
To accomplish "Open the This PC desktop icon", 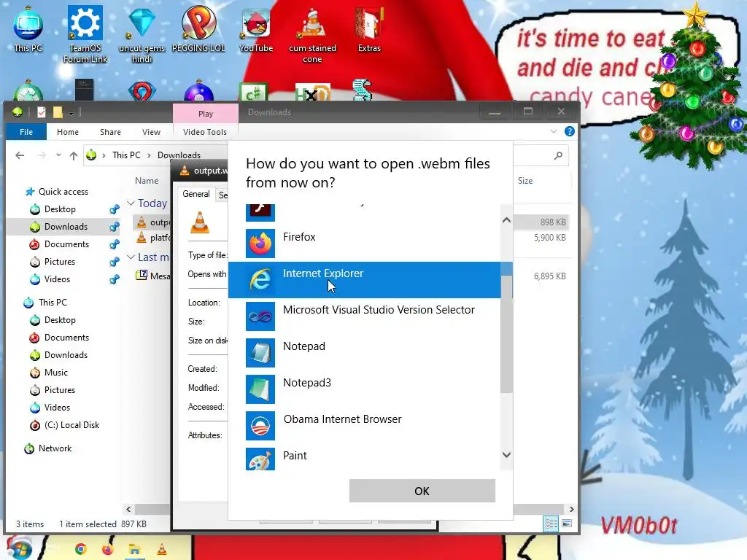I will (x=28, y=29).
